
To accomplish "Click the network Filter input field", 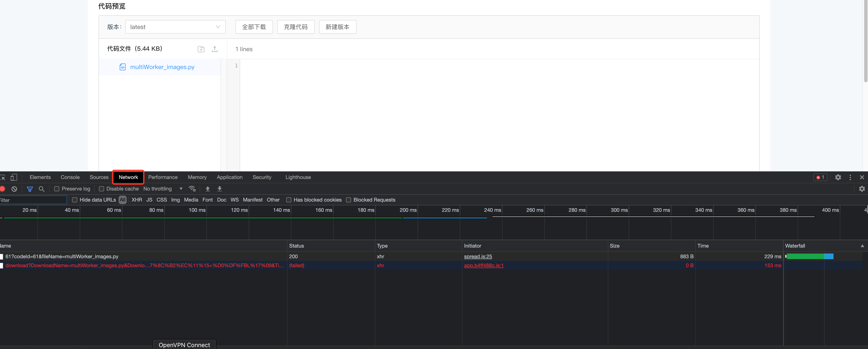I will 33,200.
